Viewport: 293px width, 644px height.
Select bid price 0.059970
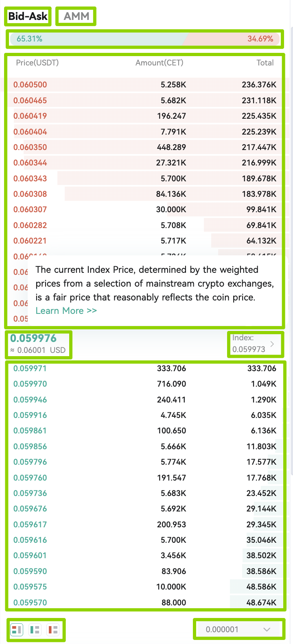click(x=30, y=384)
